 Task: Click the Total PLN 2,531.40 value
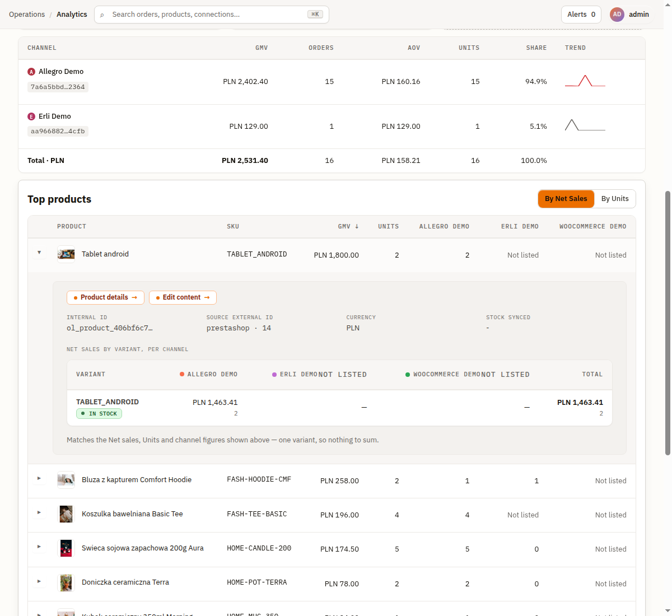click(x=245, y=161)
